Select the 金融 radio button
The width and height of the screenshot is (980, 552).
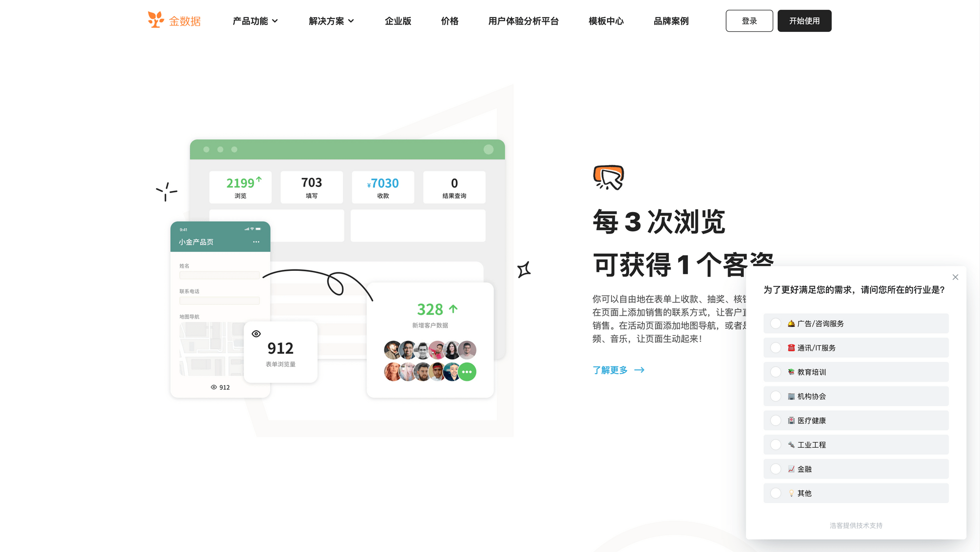click(775, 469)
